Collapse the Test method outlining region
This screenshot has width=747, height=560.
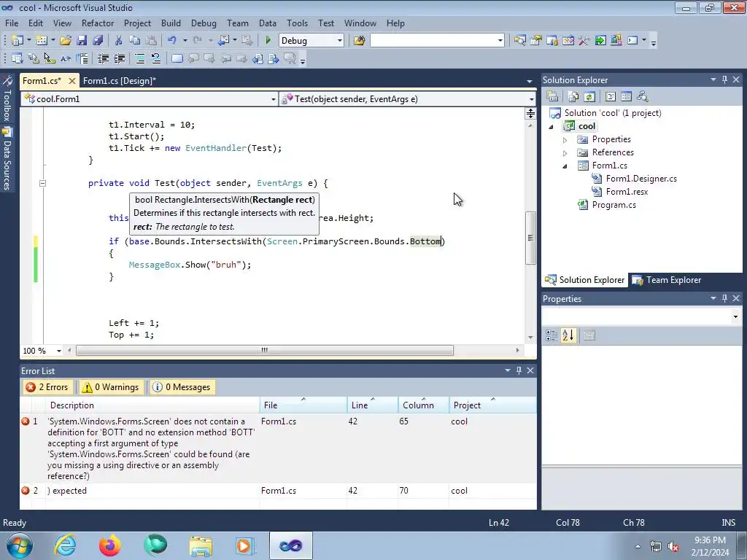point(42,183)
